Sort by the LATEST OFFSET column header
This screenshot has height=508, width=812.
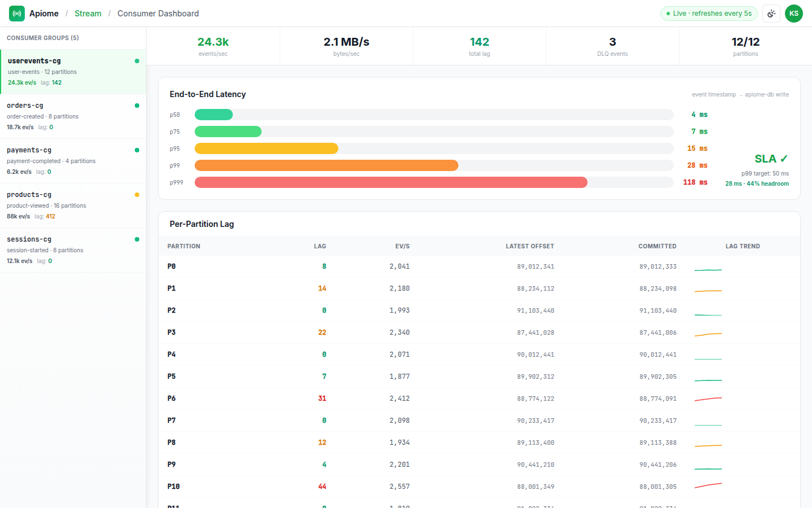coord(530,246)
